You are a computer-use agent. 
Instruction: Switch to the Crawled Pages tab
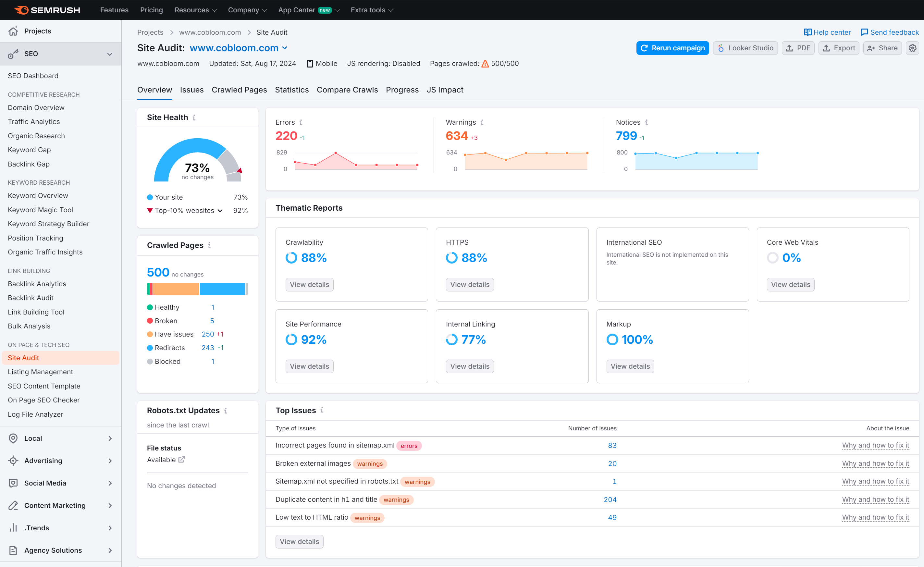239,90
